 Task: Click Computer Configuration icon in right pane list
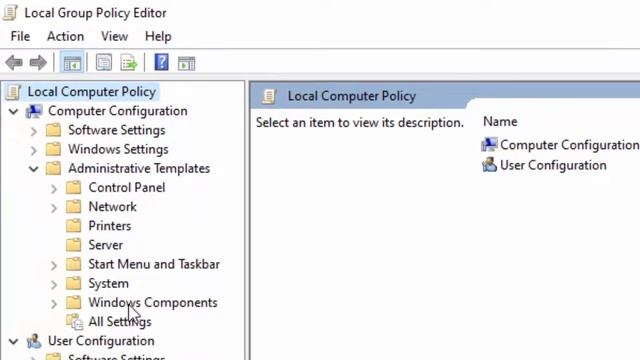click(489, 144)
